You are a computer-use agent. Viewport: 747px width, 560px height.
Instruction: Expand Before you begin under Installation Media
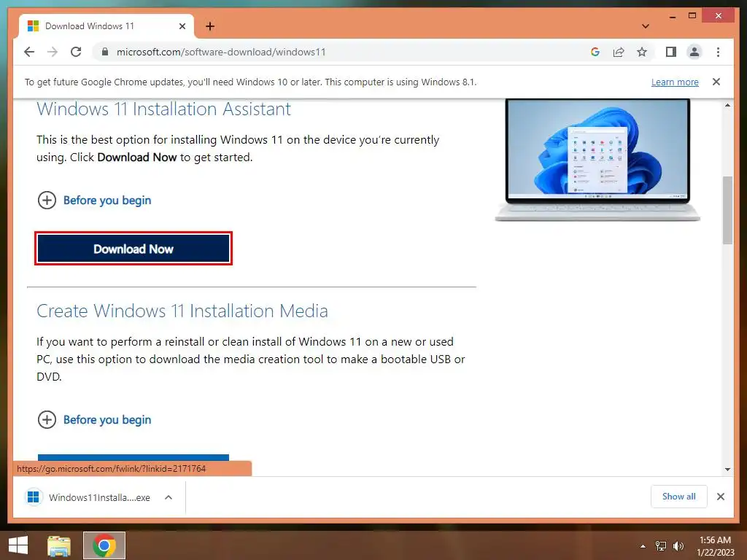pos(94,419)
